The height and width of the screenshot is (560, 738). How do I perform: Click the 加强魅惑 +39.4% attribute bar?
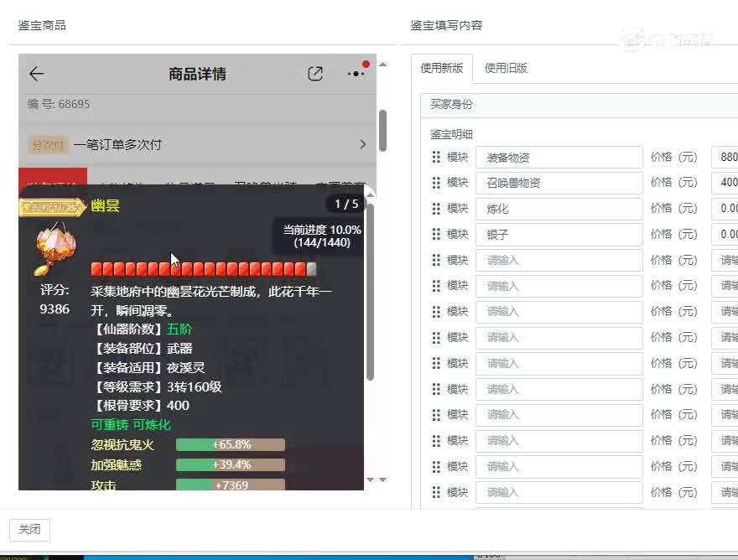pyautogui.click(x=230, y=465)
